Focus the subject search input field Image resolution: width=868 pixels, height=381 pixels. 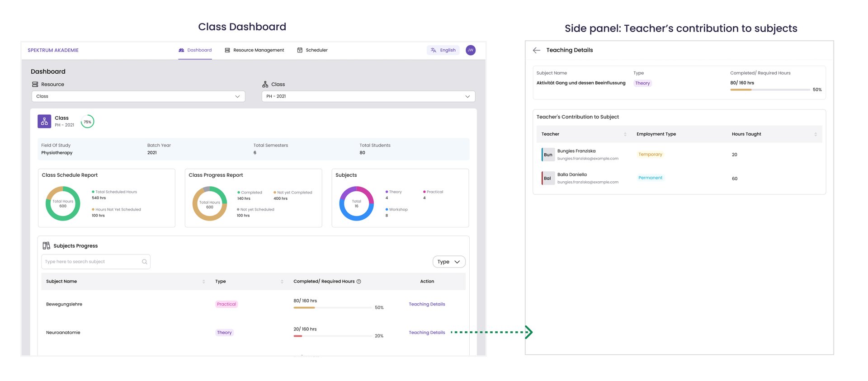pyautogui.click(x=96, y=262)
